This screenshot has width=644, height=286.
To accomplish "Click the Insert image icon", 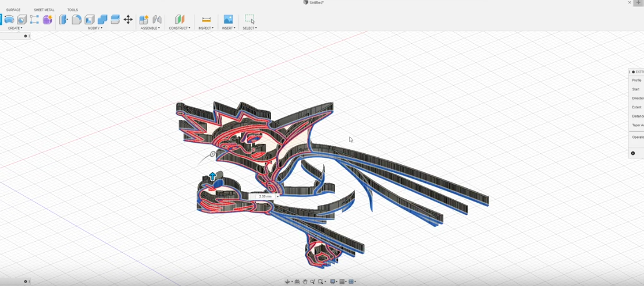I will coord(228,19).
